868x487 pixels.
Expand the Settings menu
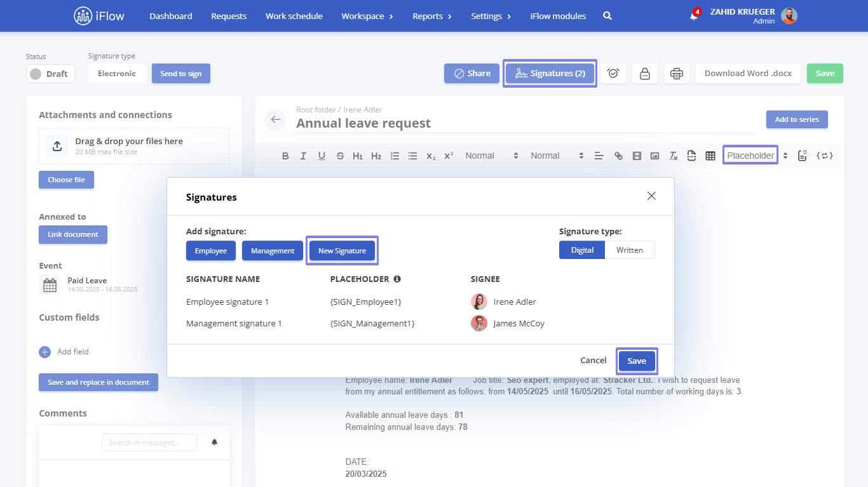pyautogui.click(x=491, y=16)
